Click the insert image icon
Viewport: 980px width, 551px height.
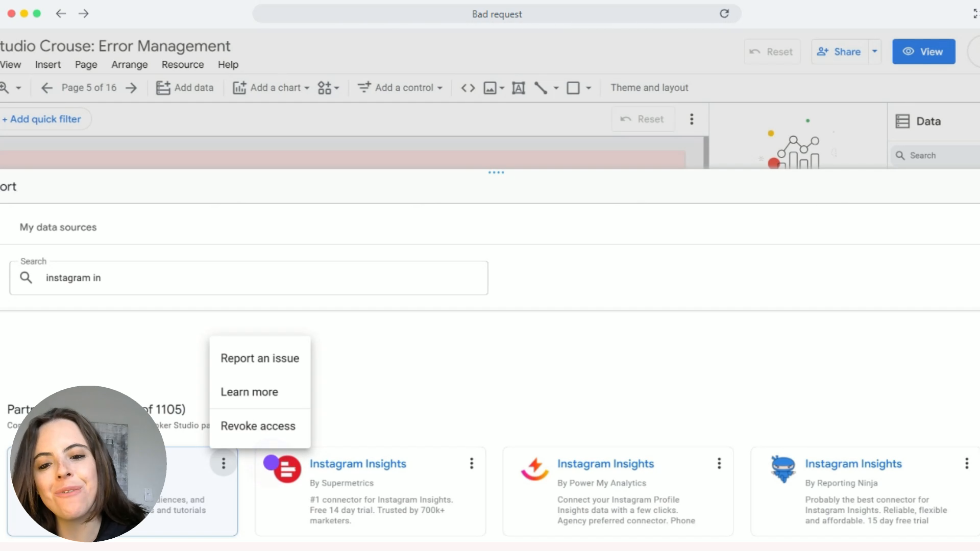(x=490, y=88)
